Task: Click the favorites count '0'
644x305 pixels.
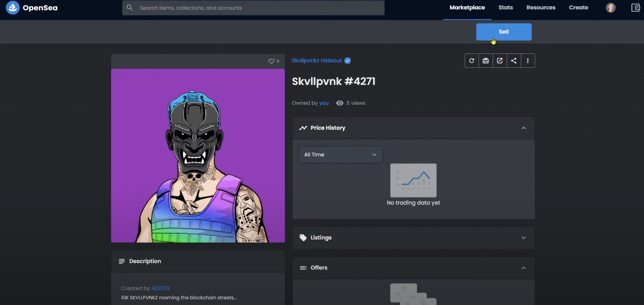Action: 278,61
